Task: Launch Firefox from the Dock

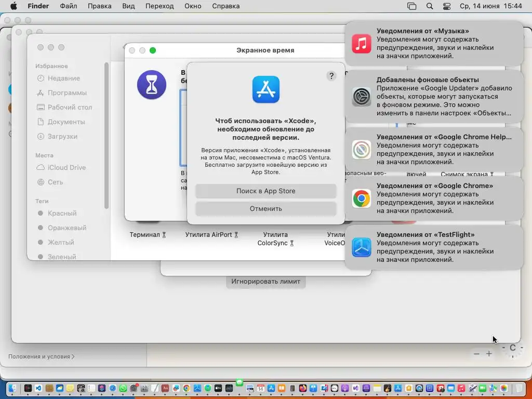Action: [303, 388]
